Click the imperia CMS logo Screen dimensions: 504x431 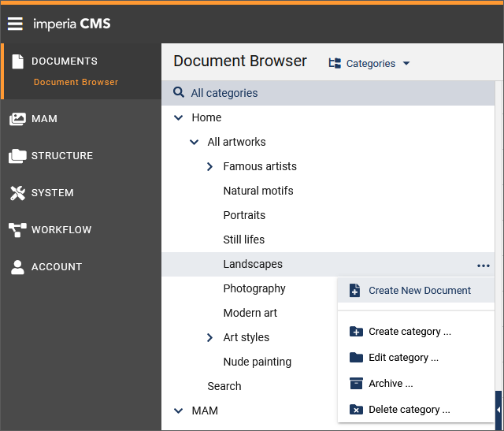tap(72, 24)
